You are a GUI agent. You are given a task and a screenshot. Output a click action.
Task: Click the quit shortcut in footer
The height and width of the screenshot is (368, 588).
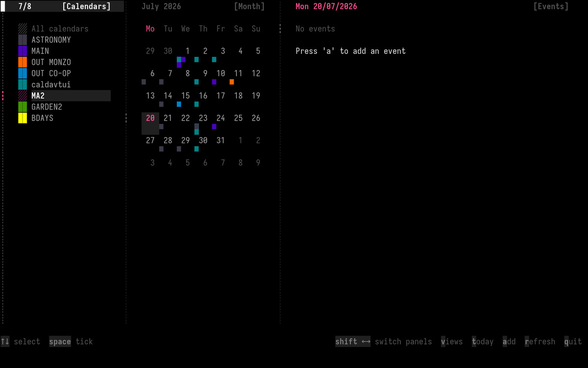[x=573, y=342]
